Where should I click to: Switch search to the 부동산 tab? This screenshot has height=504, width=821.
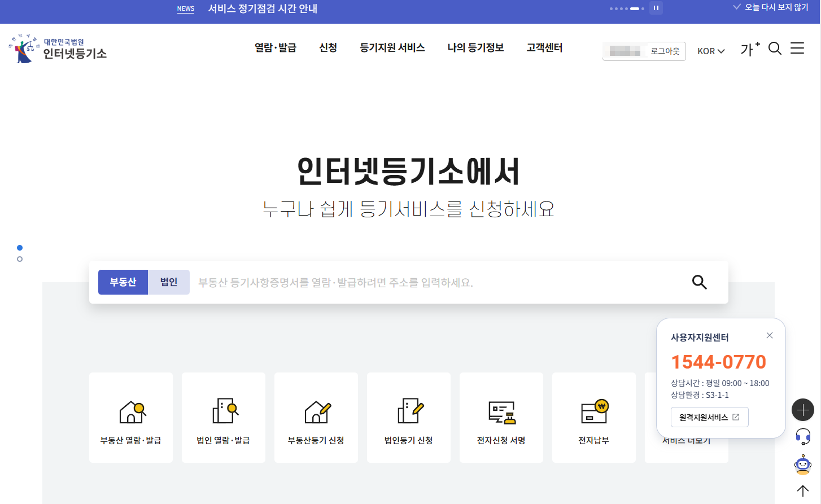(123, 282)
